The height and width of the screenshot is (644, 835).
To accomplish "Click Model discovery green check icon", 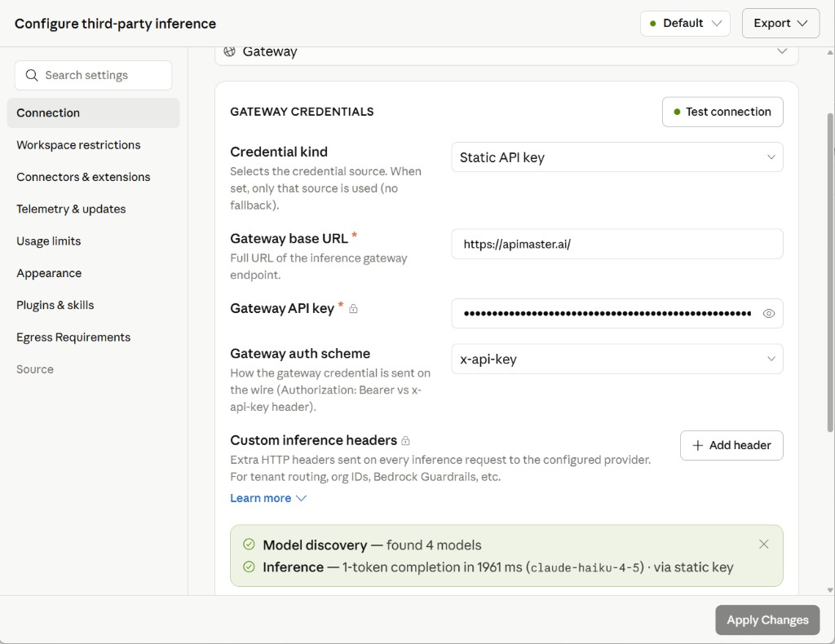I will 249,545.
